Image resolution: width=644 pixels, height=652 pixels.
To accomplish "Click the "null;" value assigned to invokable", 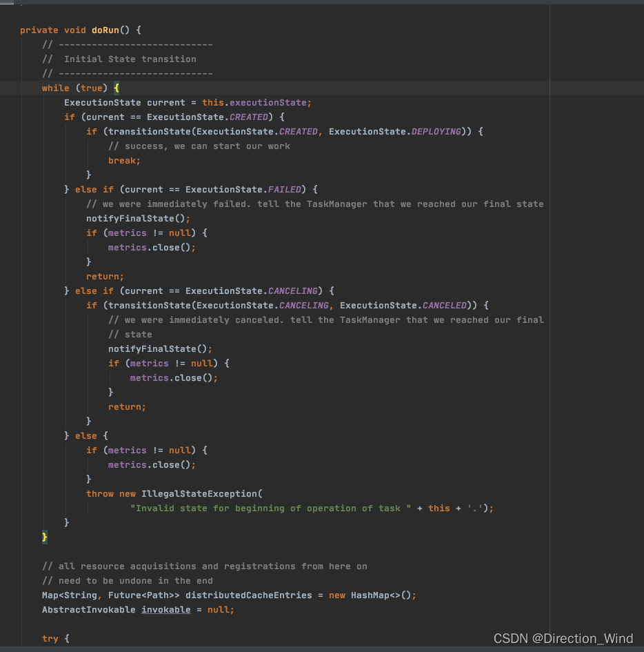I will [x=221, y=610].
